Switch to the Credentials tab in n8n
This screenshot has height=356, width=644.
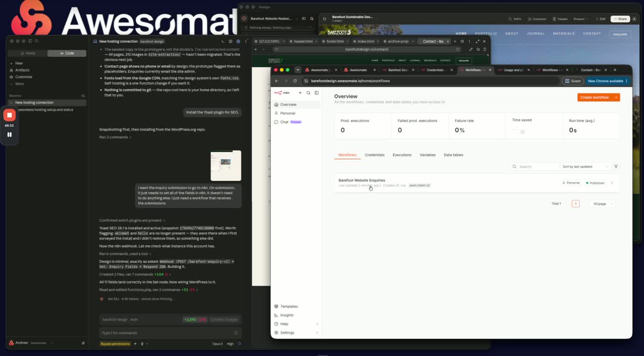(x=374, y=155)
